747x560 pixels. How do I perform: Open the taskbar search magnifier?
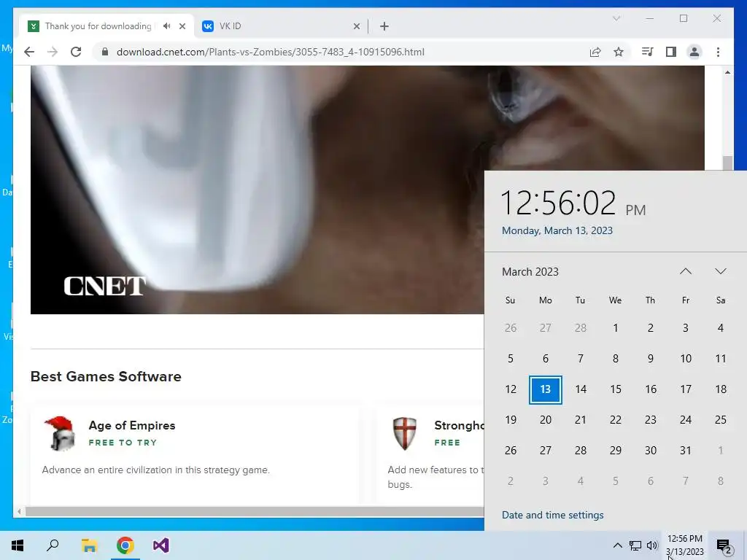click(x=53, y=545)
